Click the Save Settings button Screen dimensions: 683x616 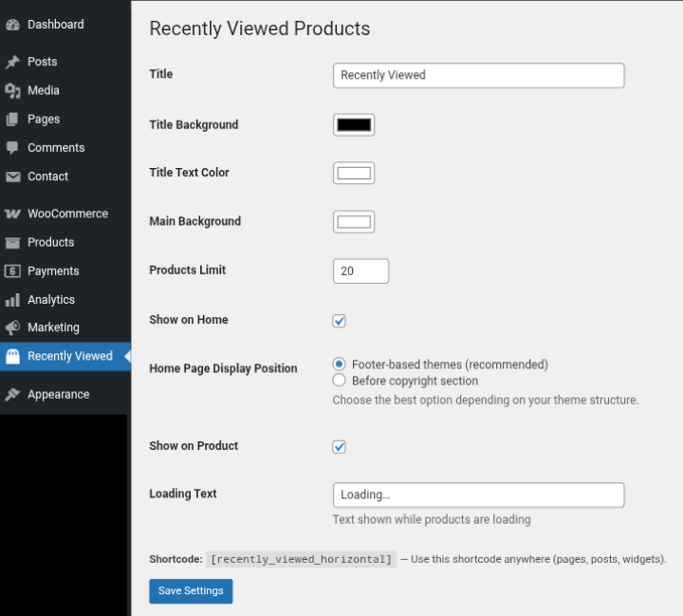pyautogui.click(x=191, y=591)
